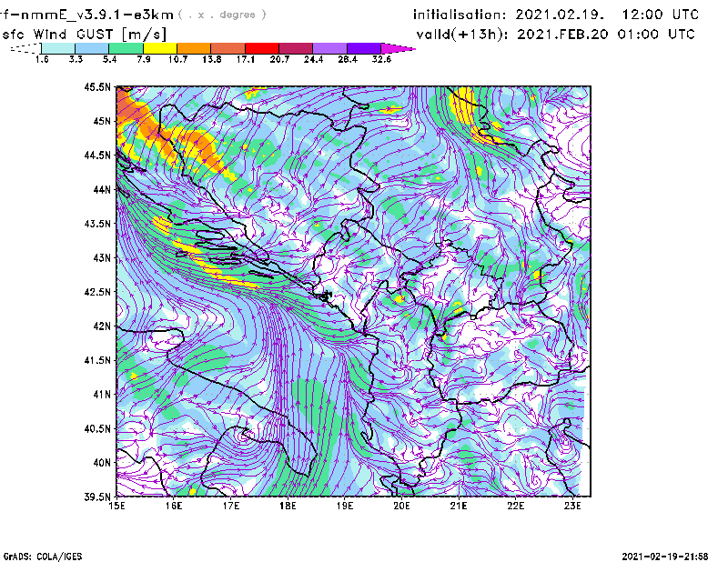Screen dimensions: 728x562
Task: Click the latitude label 45N
Action: (102, 121)
